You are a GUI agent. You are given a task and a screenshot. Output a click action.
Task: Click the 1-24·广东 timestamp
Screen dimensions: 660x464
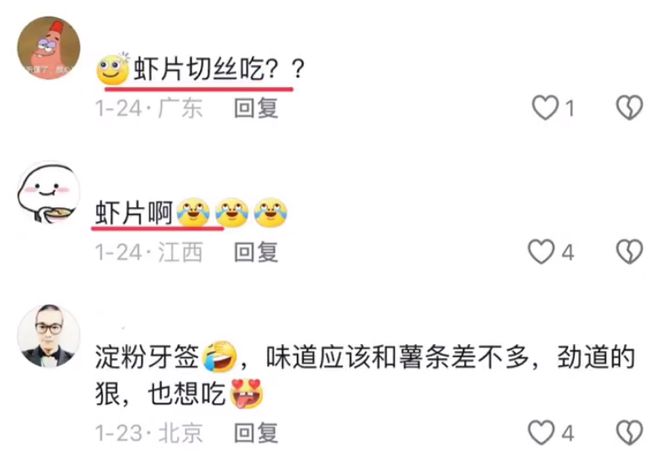(149, 108)
